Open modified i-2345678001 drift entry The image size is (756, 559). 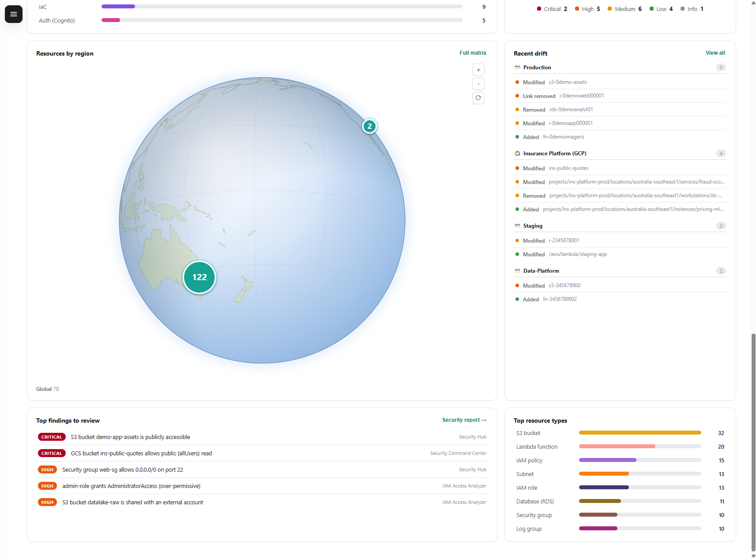(620, 241)
